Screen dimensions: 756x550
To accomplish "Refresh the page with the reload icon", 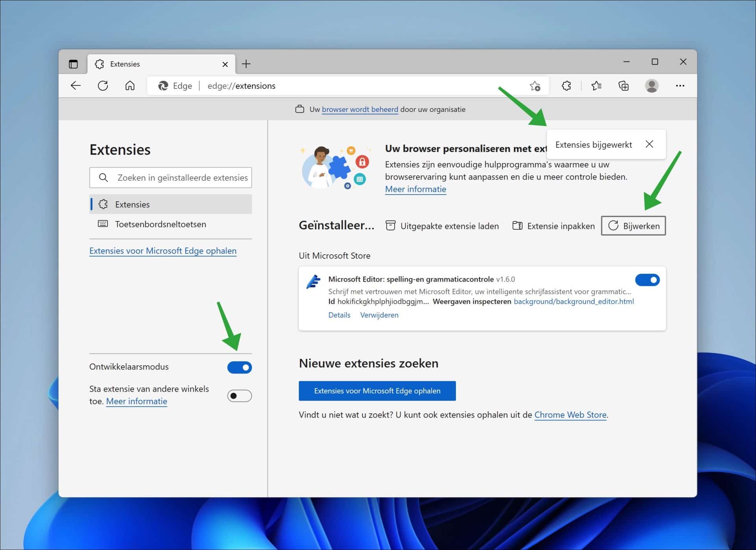I will tap(103, 85).
